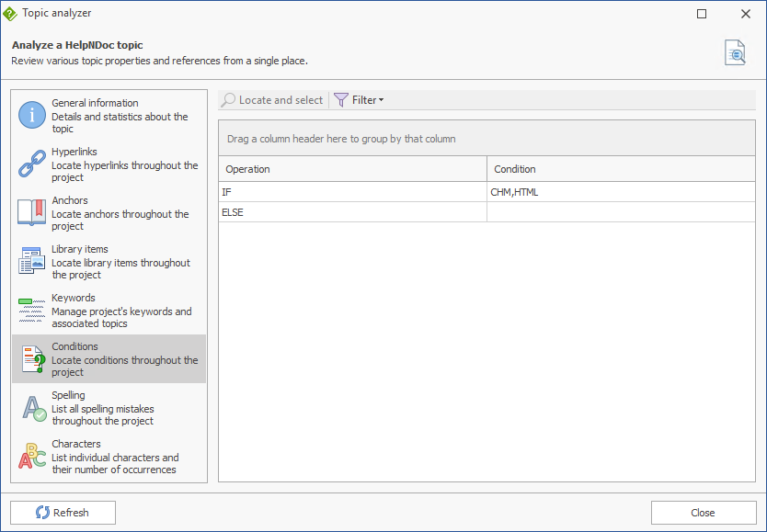Select the ELSE operation cell
Screen dimensions: 767x532
point(352,212)
